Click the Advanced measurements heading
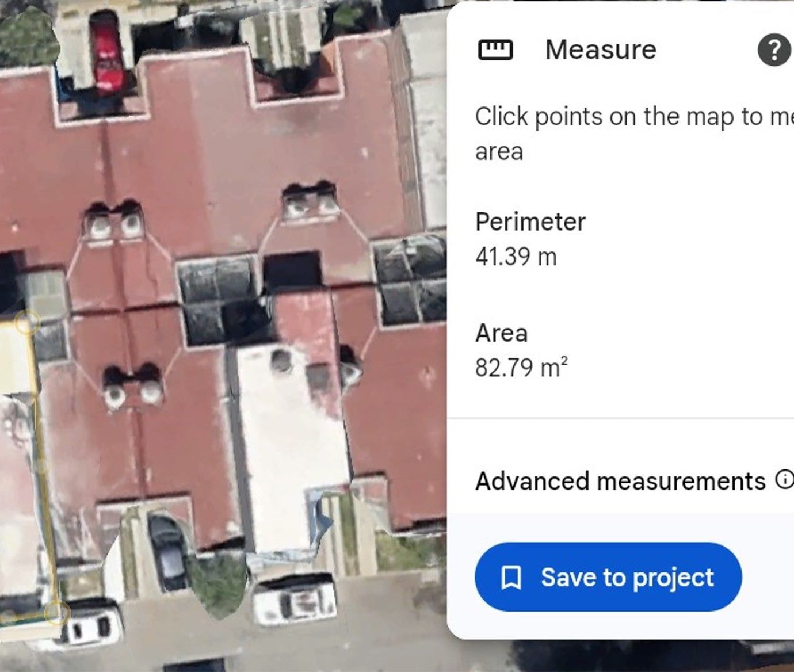The width and height of the screenshot is (794, 672). coord(620,481)
